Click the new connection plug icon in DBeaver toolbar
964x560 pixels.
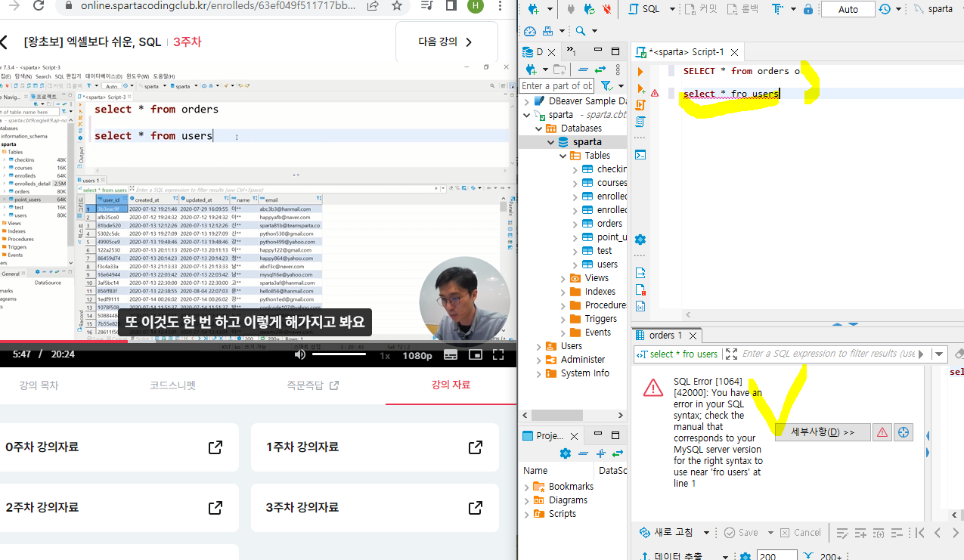click(x=533, y=10)
